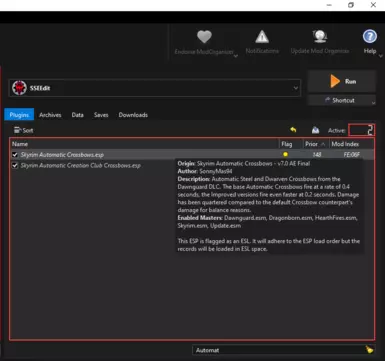Screen dimensions: 385x361
Task: Open Notifications warning icon
Action: coord(262,37)
